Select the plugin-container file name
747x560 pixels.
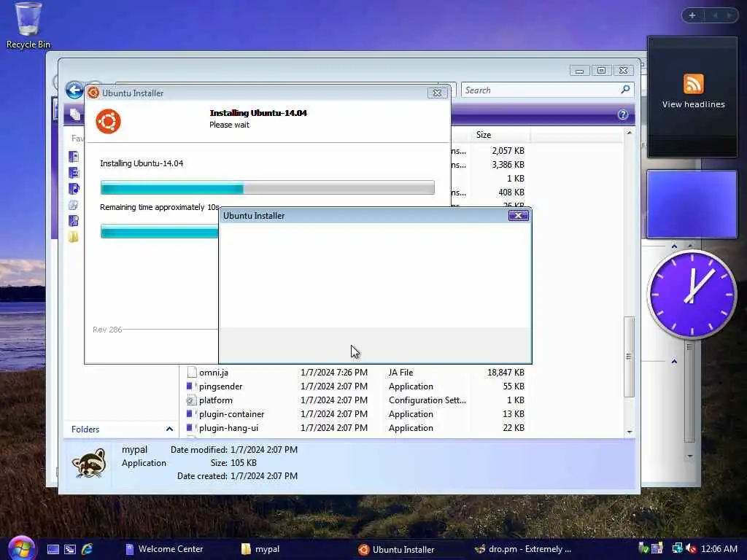(231, 414)
